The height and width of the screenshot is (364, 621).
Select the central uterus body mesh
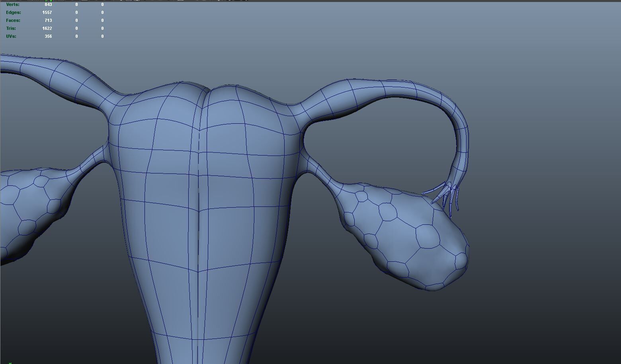[x=203, y=223]
